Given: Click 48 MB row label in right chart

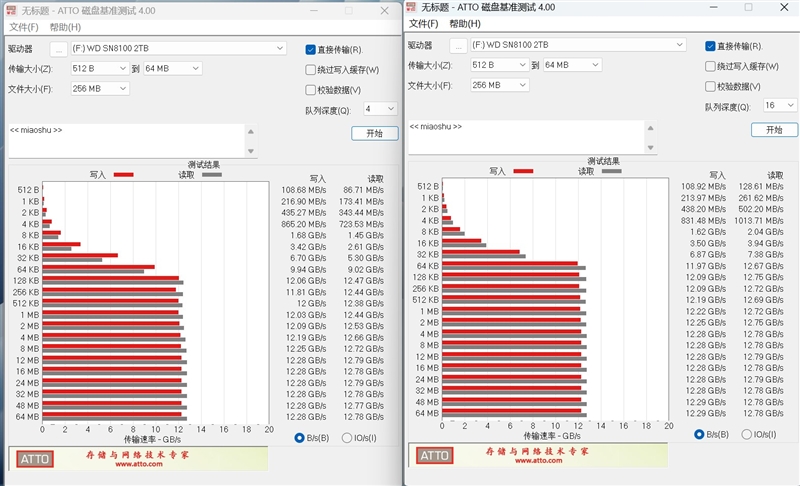Looking at the screenshot, I should pyautogui.click(x=427, y=402).
